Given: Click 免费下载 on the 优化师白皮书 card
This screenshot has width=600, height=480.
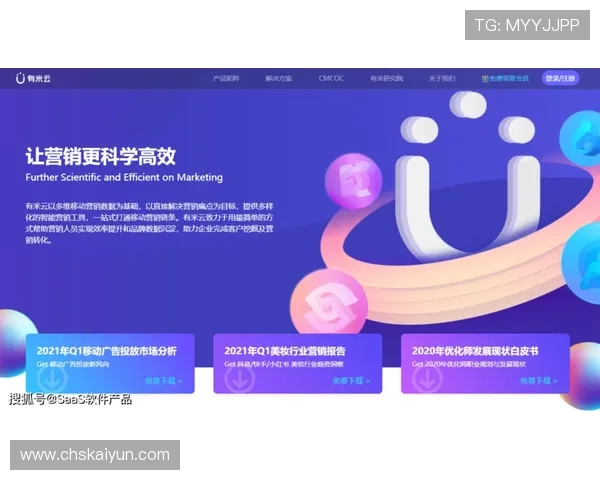Looking at the screenshot, I should click(539, 381).
